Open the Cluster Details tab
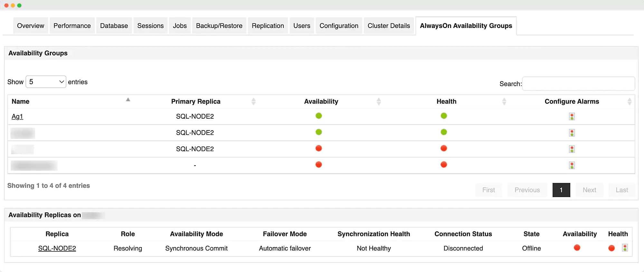Viewport: 644px width, 272px height. (389, 26)
